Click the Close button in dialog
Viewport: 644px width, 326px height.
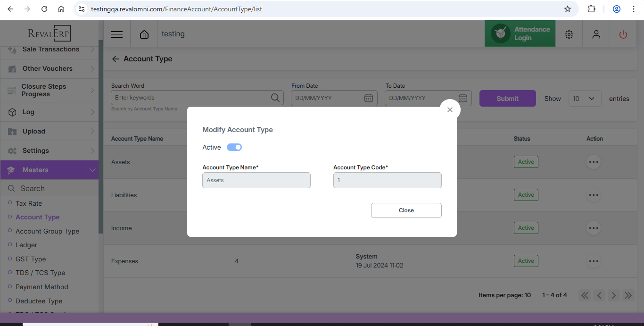tap(406, 210)
